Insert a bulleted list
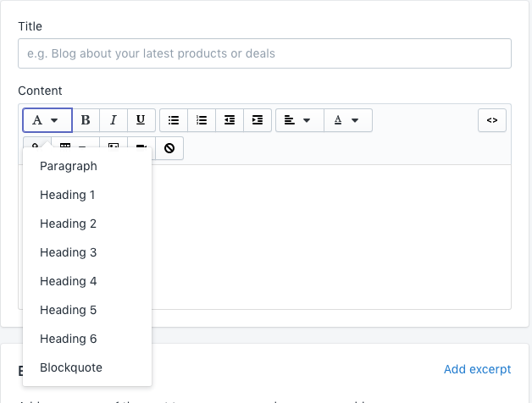The height and width of the screenshot is (403, 532). [x=174, y=120]
